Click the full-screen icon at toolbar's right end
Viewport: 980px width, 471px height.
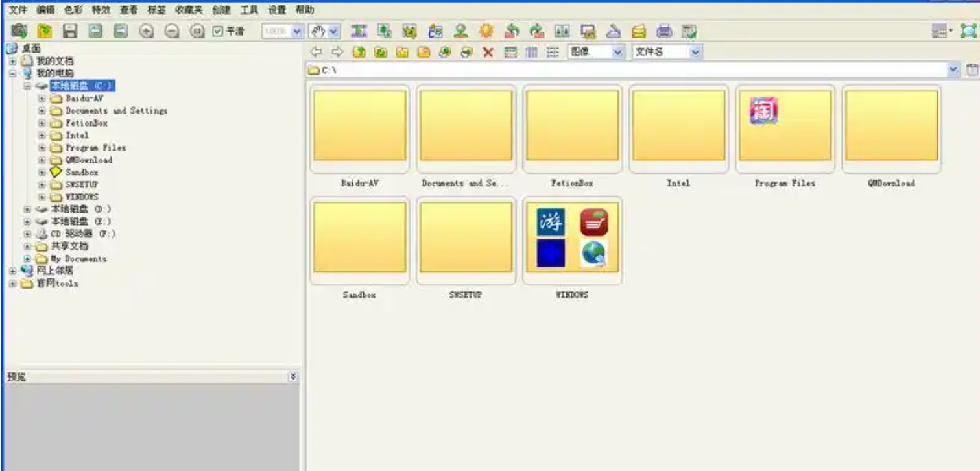(968, 30)
